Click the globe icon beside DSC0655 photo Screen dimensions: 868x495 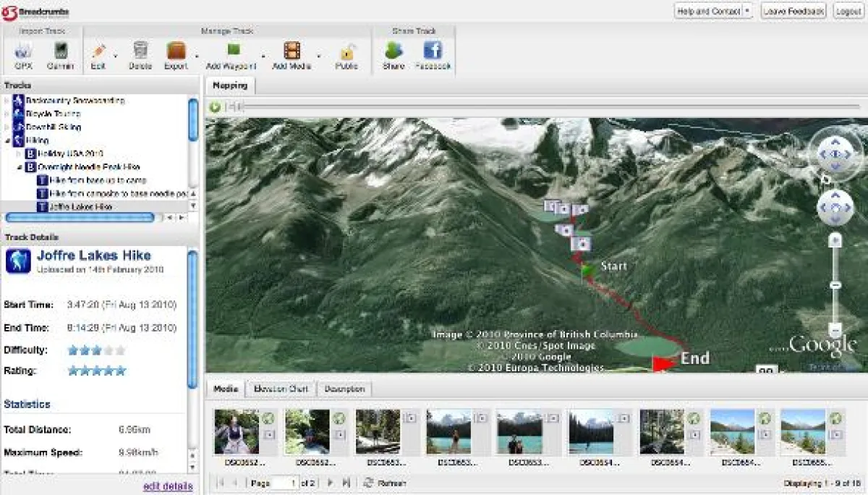click(x=835, y=418)
